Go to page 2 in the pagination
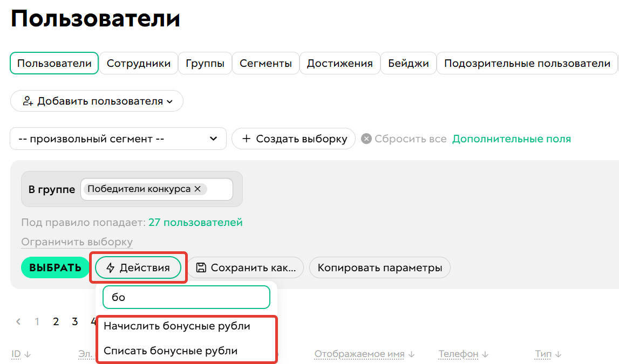This screenshot has height=364, width=619. pos(56,321)
